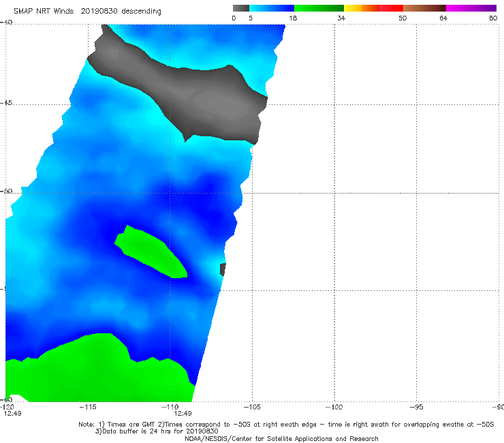This screenshot has width=504, height=443.
Task: Click the red segment of the colorbar
Action: [391, 8]
